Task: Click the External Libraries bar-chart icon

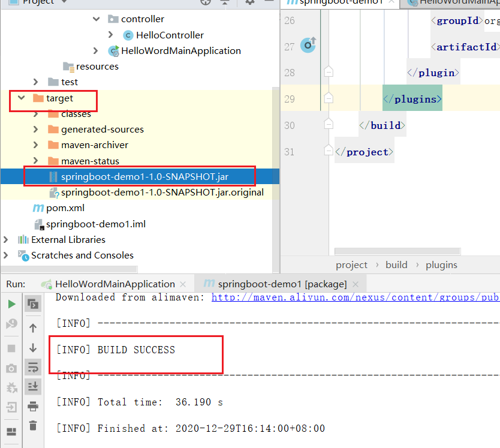Action: coord(23,240)
